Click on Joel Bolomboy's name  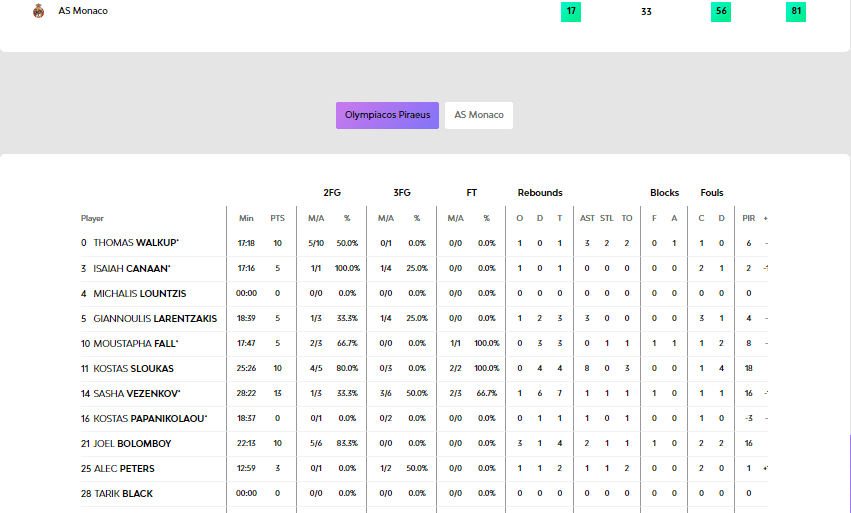pyautogui.click(x=132, y=443)
